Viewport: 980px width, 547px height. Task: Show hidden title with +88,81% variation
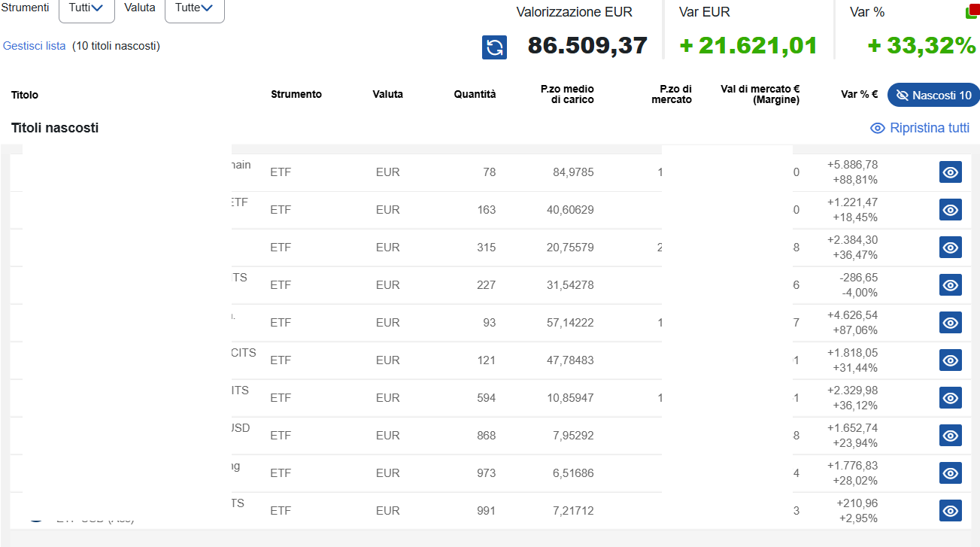click(x=950, y=172)
